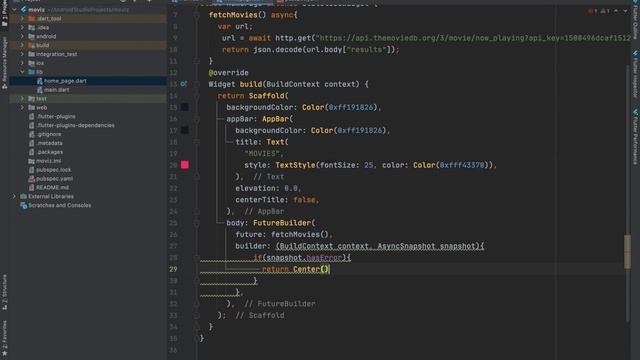Image resolution: width=640 pixels, height=360 pixels.
Task: Open the Flutter Performance panel tab
Action: [636, 137]
